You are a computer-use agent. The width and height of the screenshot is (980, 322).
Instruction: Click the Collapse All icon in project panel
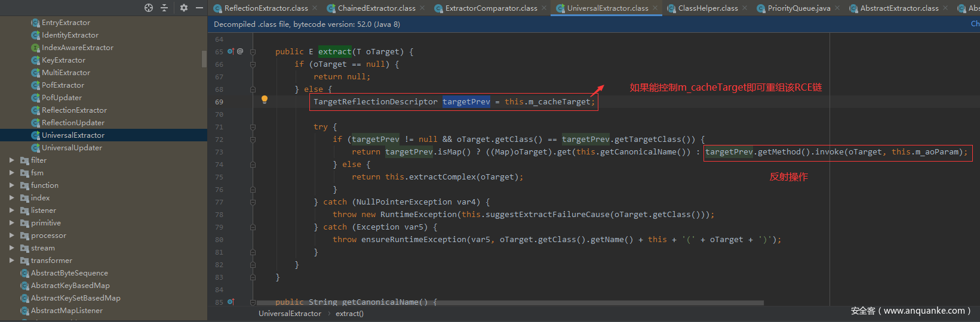[164, 8]
